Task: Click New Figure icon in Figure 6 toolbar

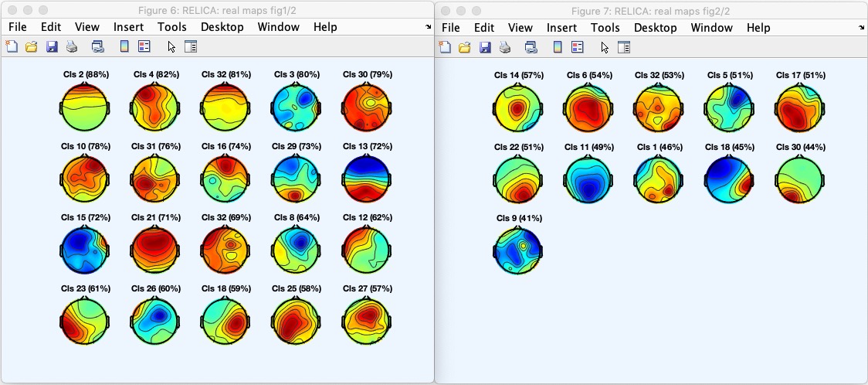Action: (x=12, y=46)
